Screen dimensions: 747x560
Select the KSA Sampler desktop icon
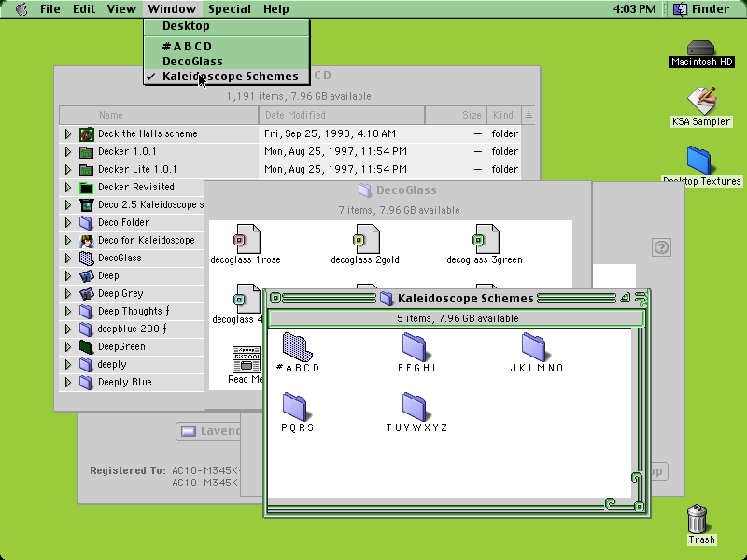(x=701, y=99)
